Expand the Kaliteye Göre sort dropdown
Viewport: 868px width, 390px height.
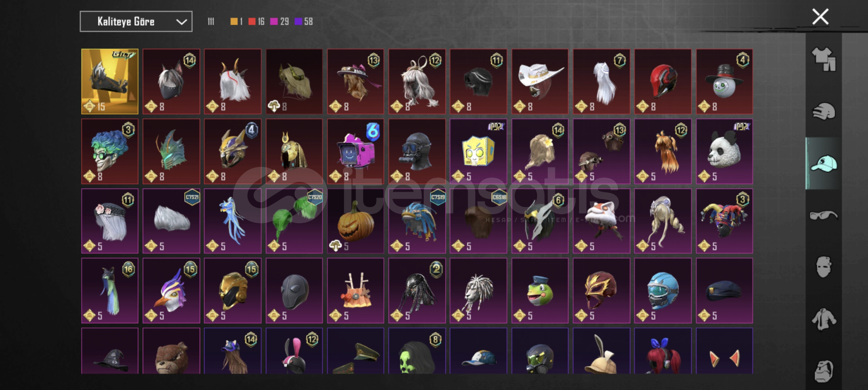click(x=136, y=22)
